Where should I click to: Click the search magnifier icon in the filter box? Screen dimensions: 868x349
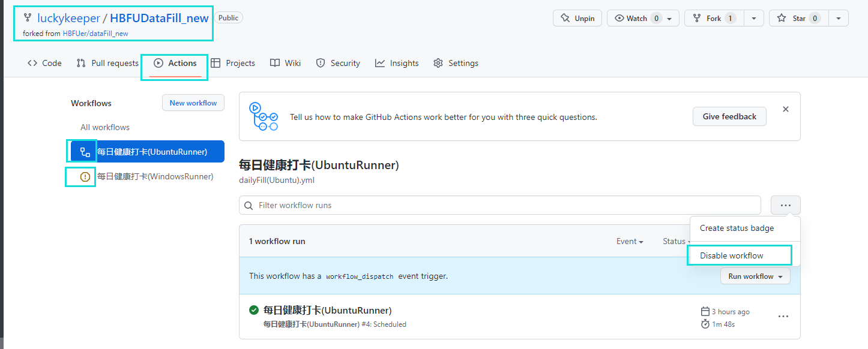(x=249, y=205)
